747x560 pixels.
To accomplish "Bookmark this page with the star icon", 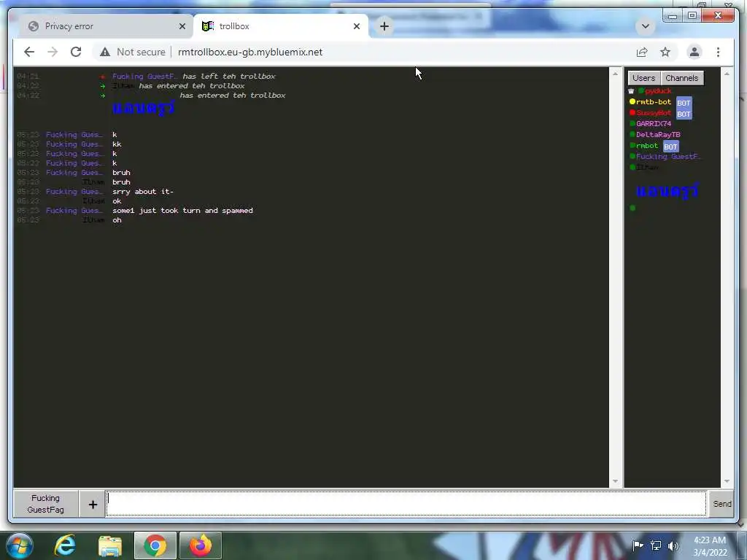I will point(665,52).
